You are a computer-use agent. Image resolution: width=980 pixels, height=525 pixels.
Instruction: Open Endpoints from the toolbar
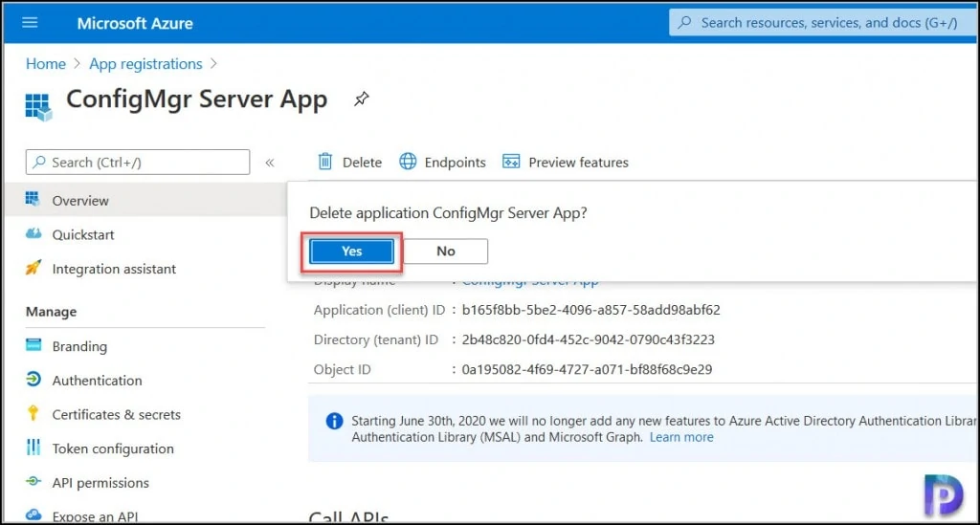[x=455, y=163]
